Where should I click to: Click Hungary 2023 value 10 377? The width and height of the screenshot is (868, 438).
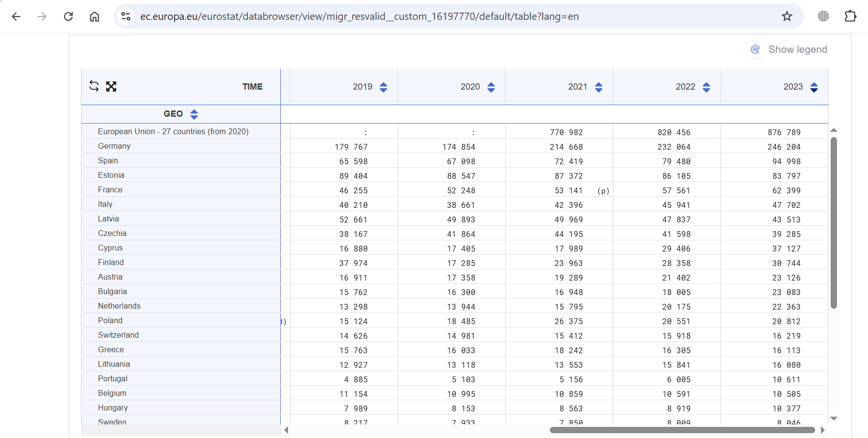(787, 408)
